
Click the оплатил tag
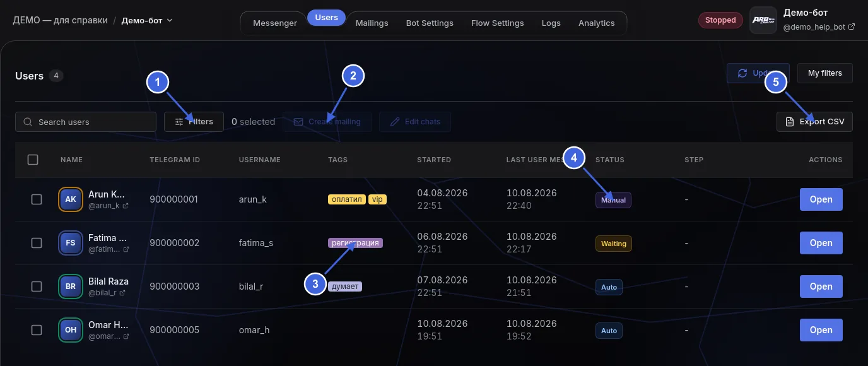347,199
